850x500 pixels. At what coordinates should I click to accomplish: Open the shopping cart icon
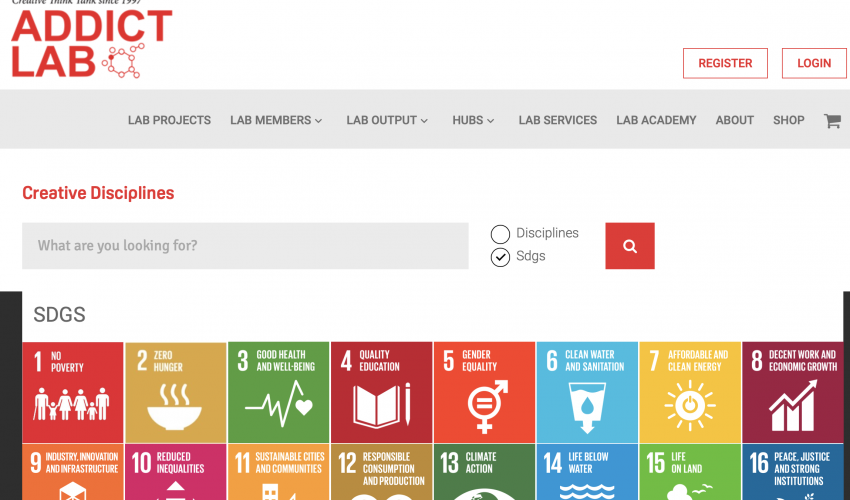click(x=831, y=121)
